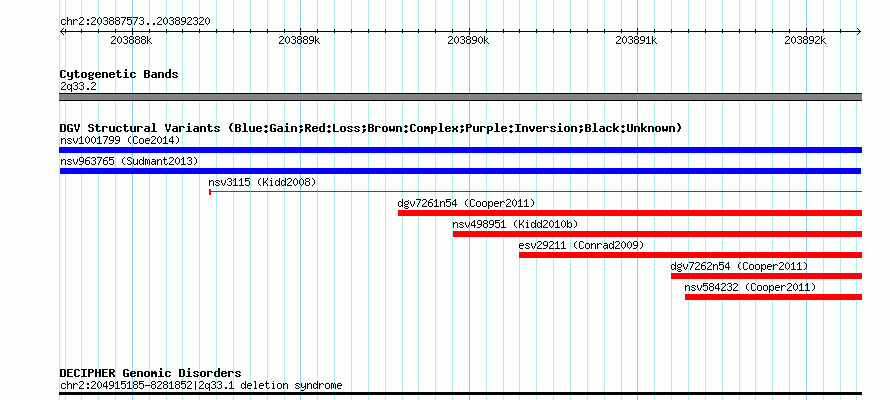The height and width of the screenshot is (400, 890).
Task: Click the nsv3115 (Kidd2008) thin red line
Action: (535, 192)
